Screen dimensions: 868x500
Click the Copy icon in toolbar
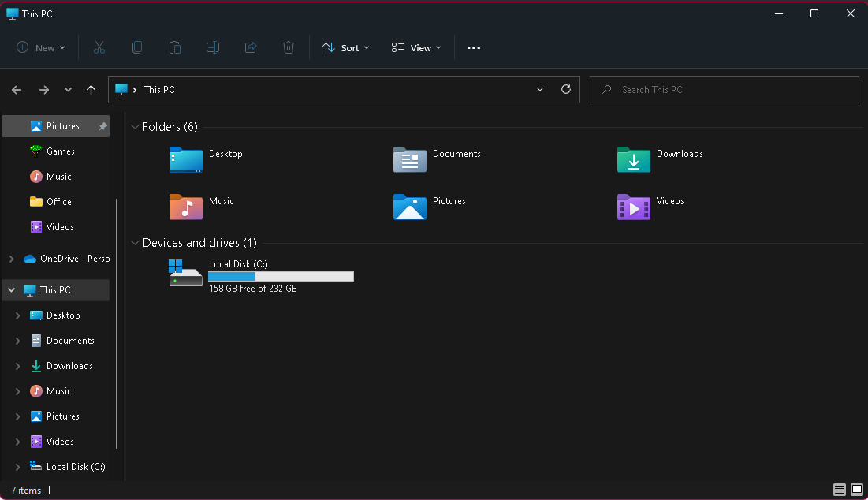pos(136,47)
